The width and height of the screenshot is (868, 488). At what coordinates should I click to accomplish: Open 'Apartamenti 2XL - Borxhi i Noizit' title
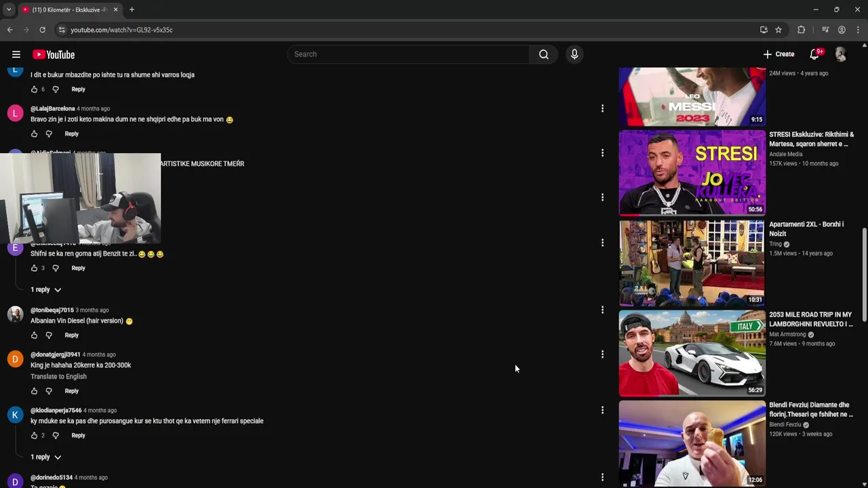[x=806, y=229]
